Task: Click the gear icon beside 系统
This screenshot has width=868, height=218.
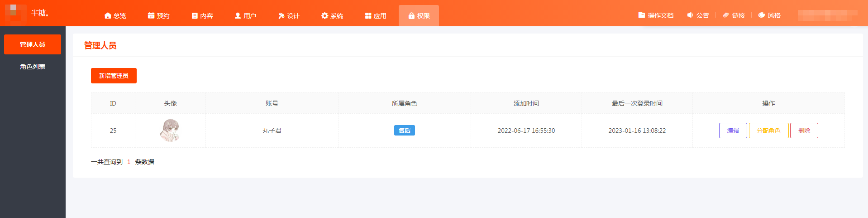Action: tap(324, 15)
